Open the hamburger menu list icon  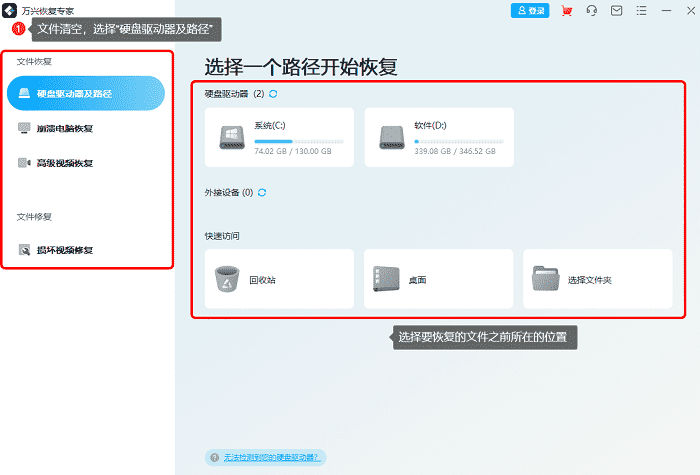642,10
